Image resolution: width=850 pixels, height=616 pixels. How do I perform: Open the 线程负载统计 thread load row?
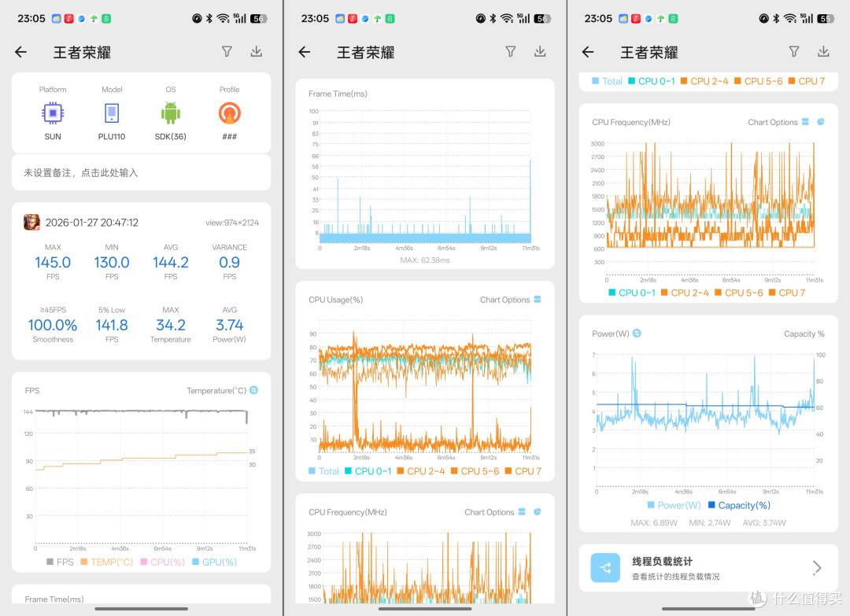click(708, 568)
